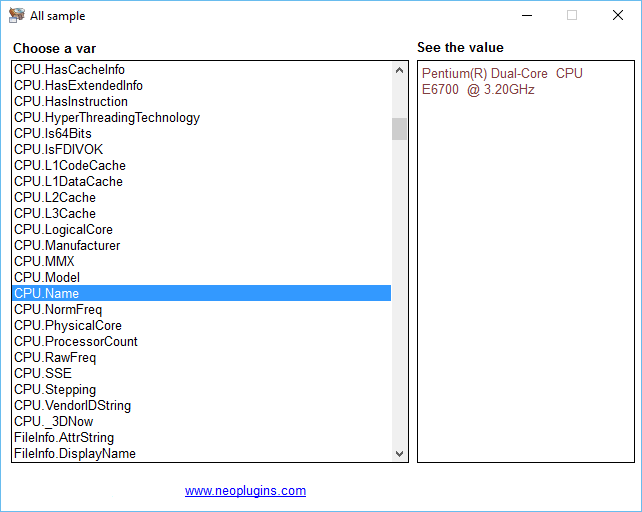Click the CPU.L2Cache list item
Screen dimensions: 642x512
pyautogui.click(x=201, y=197)
